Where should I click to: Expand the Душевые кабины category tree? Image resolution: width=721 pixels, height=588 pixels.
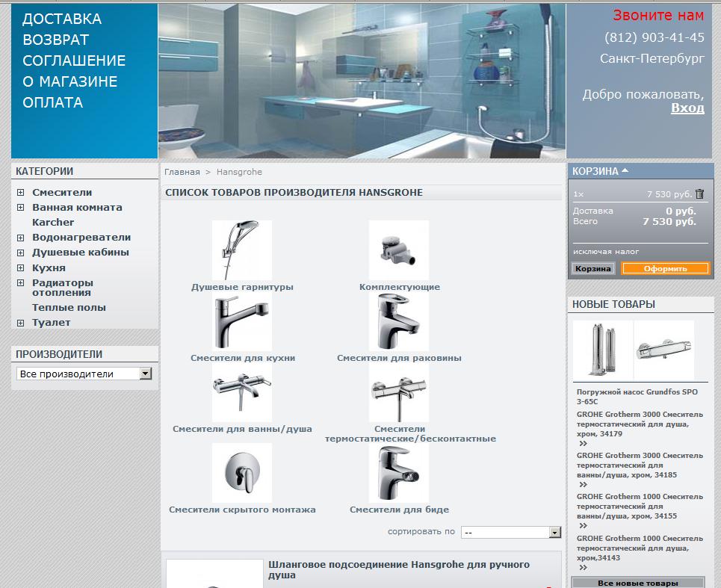20,253
